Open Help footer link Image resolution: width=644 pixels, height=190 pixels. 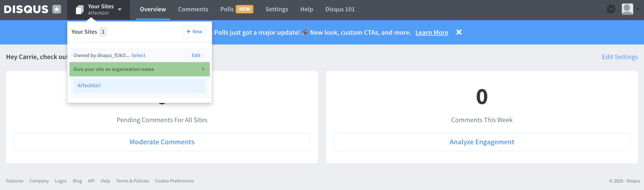[x=105, y=181]
